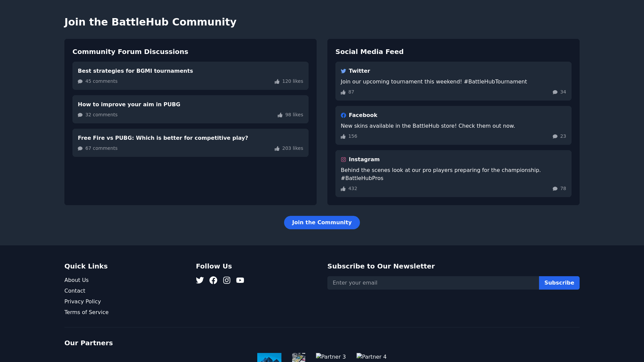Click the comment bubble on the Facebook post
The width and height of the screenshot is (644, 362).
coord(555,136)
